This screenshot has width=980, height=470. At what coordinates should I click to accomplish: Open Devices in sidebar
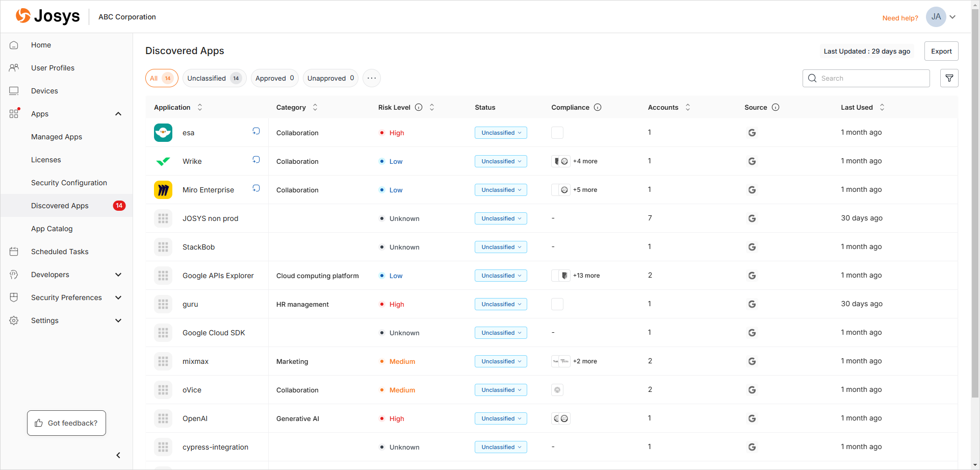(44, 91)
